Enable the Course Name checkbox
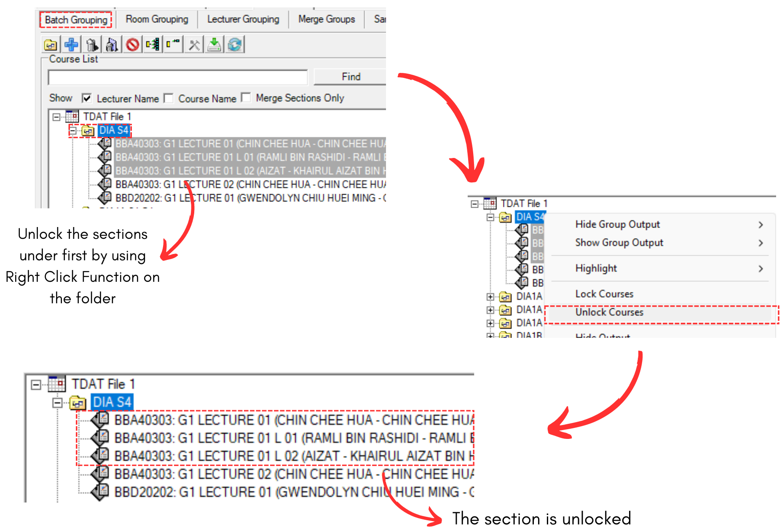The width and height of the screenshot is (782, 532). [169, 98]
